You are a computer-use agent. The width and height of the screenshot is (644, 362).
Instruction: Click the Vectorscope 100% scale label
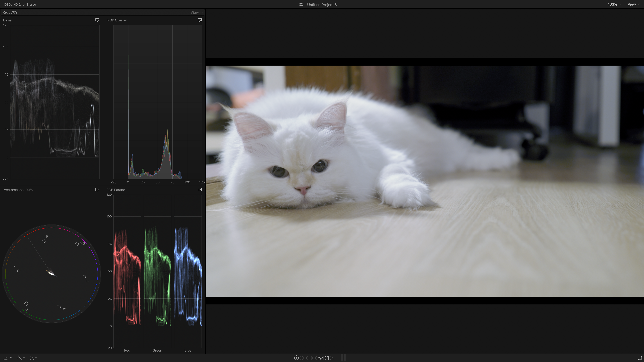tap(29, 190)
